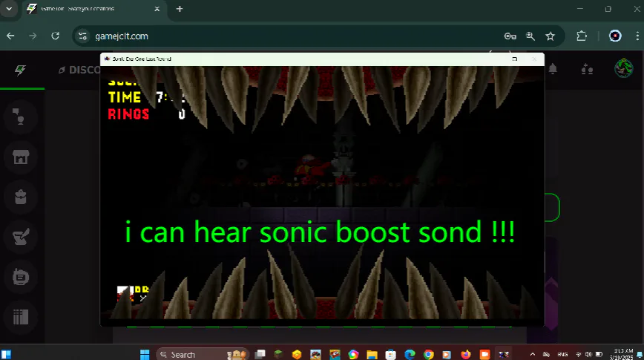
Task: Open the saved passwords key icon
Action: click(x=510, y=36)
